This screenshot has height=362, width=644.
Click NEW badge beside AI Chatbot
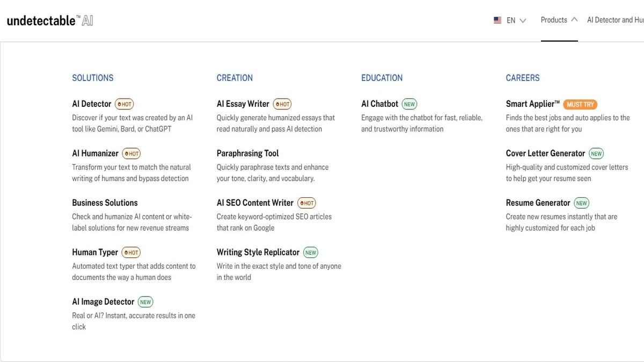[409, 104]
